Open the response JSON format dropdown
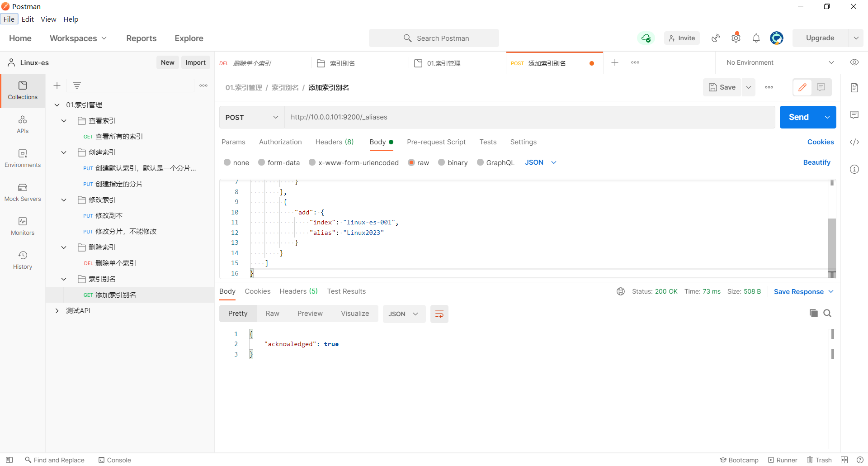The width and height of the screenshot is (868, 466). pyautogui.click(x=404, y=314)
